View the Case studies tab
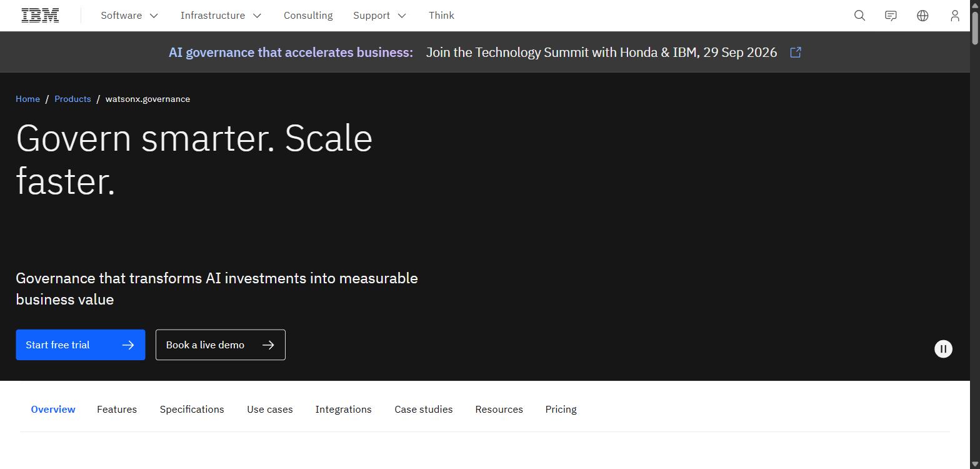Image resolution: width=980 pixels, height=469 pixels. [x=424, y=410]
